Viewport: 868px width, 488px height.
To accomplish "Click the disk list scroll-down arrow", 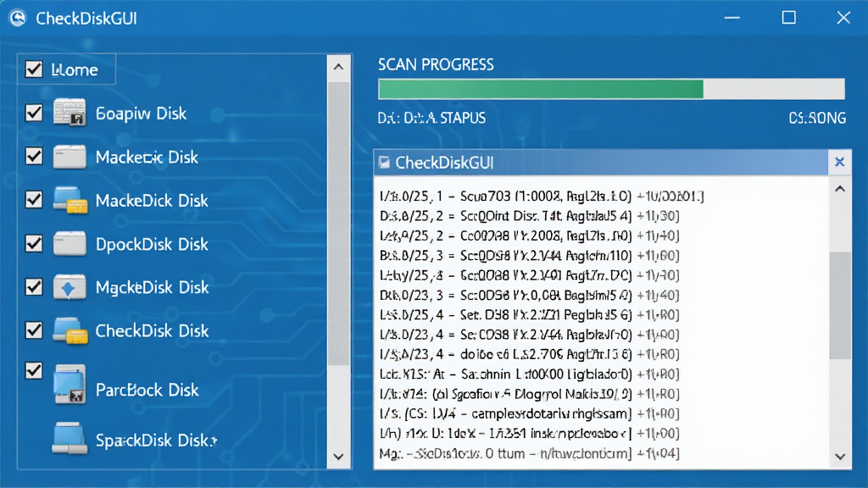I will 339,457.
